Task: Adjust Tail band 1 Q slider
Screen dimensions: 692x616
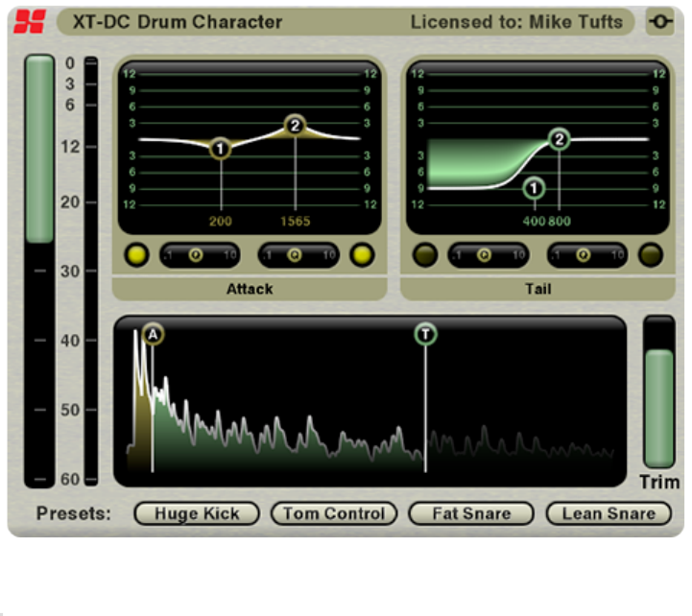Action: pos(489,255)
